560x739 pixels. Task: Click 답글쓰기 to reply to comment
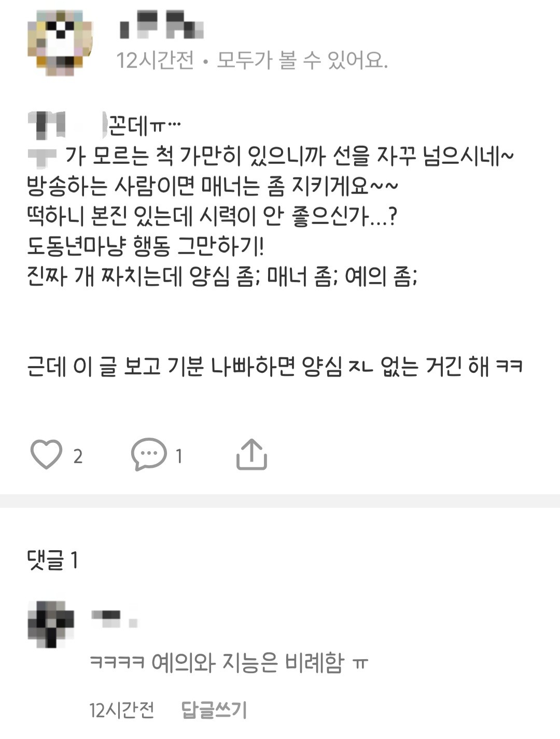tap(214, 709)
